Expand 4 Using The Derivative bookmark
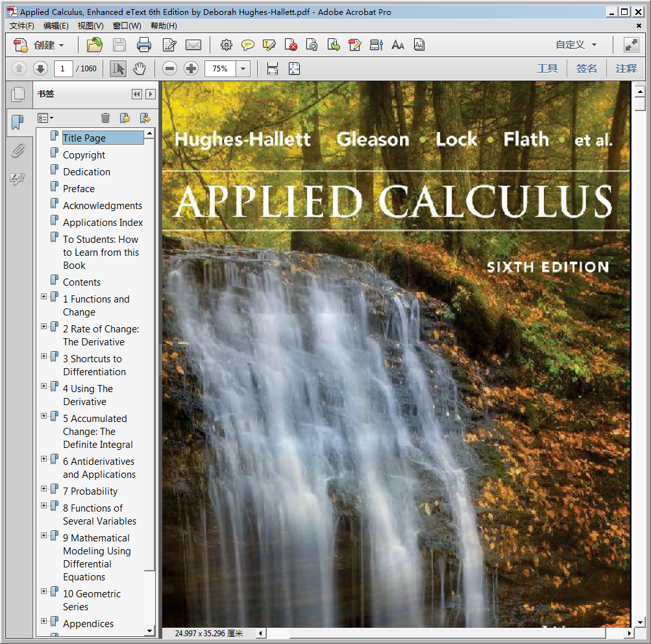Viewport: 651px width, 644px height. click(43, 386)
